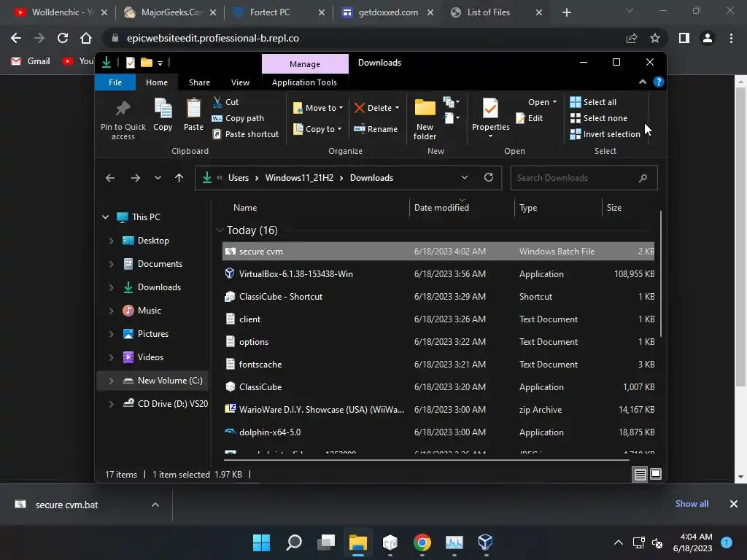
Task: Click the Paste ribbon button
Action: (x=193, y=114)
